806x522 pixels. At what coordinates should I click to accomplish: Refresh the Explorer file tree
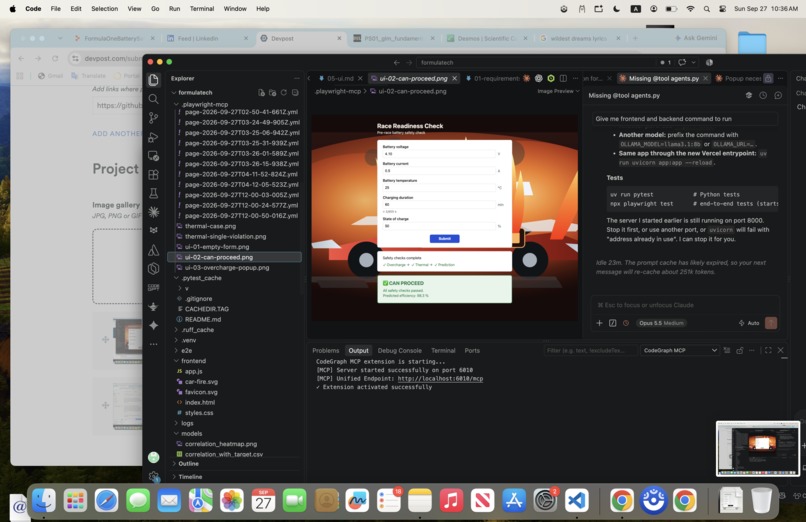[x=284, y=92]
